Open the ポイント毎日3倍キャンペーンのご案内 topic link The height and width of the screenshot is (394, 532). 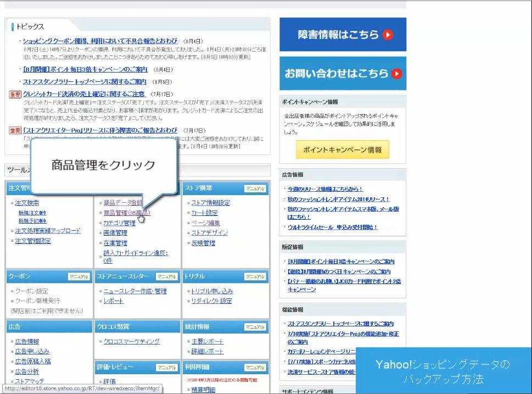click(x=85, y=69)
